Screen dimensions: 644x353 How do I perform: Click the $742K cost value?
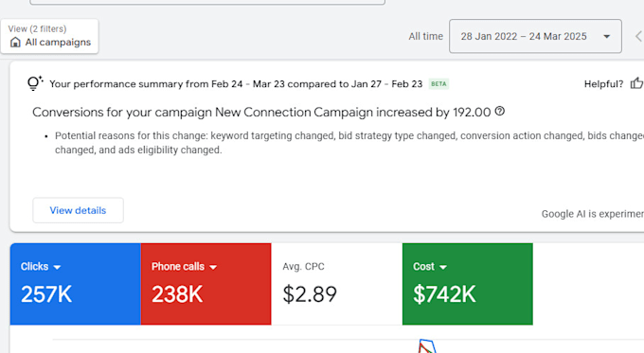coord(444,294)
